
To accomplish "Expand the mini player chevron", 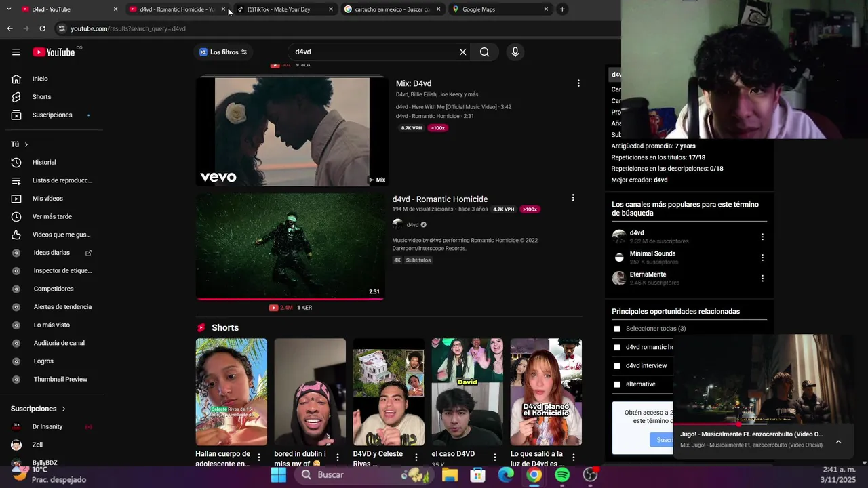I will tap(838, 441).
